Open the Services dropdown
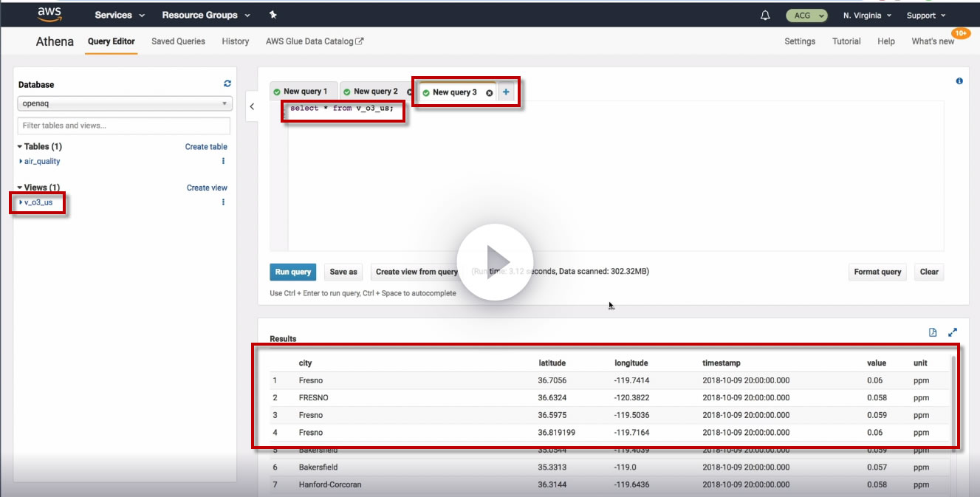 coord(120,15)
